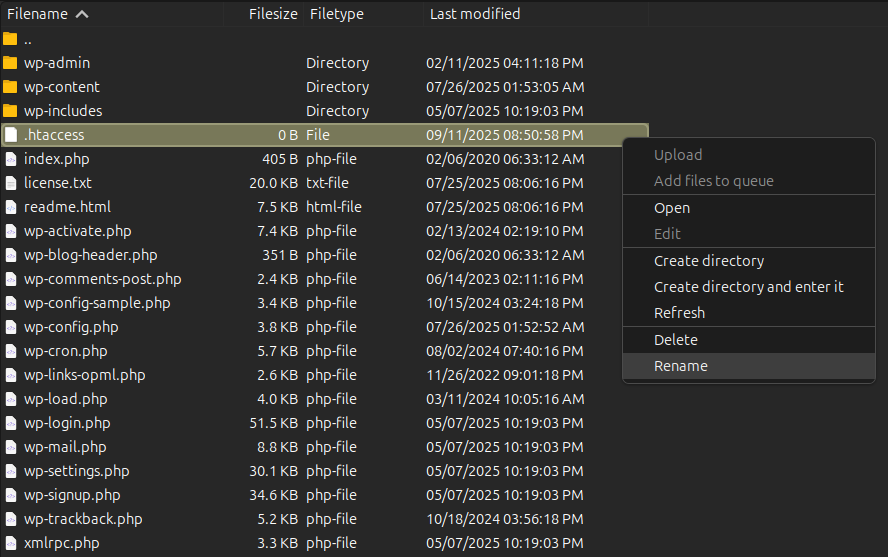This screenshot has height=557, width=888.
Task: Click wp-config.php date '07/26/2025 01:52:52 AM'
Action: [505, 327]
